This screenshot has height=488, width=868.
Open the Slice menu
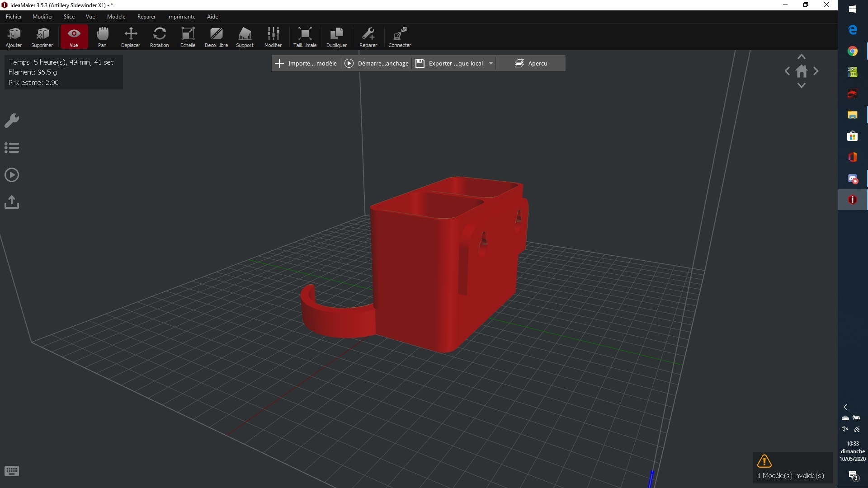[69, 17]
